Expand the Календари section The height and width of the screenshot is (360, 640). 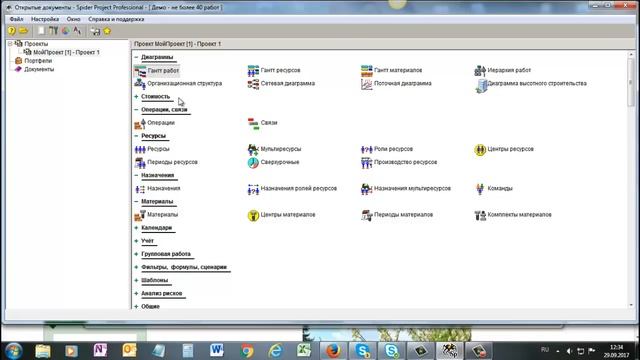[x=136, y=228]
